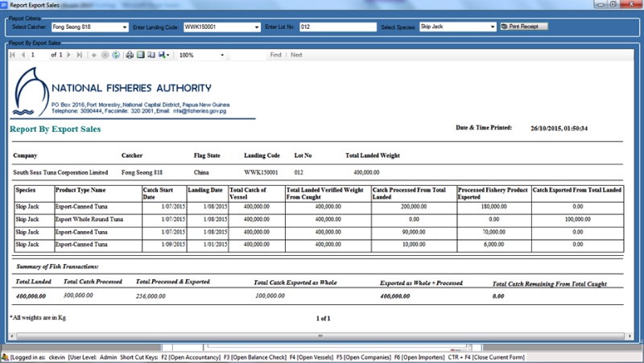Click 90,000.00 catch processed cell
The height and width of the screenshot is (363, 644).
coord(414,232)
